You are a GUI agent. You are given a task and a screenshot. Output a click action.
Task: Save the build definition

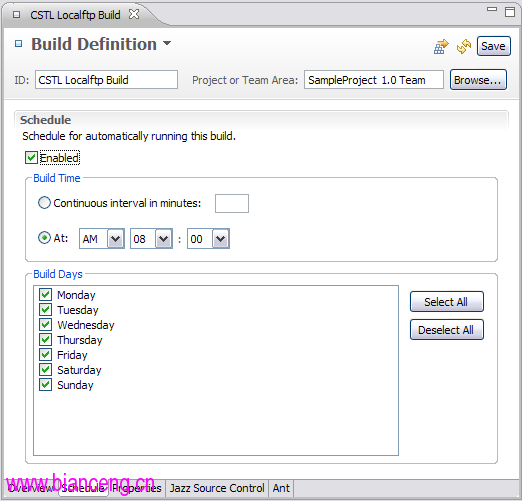[493, 46]
